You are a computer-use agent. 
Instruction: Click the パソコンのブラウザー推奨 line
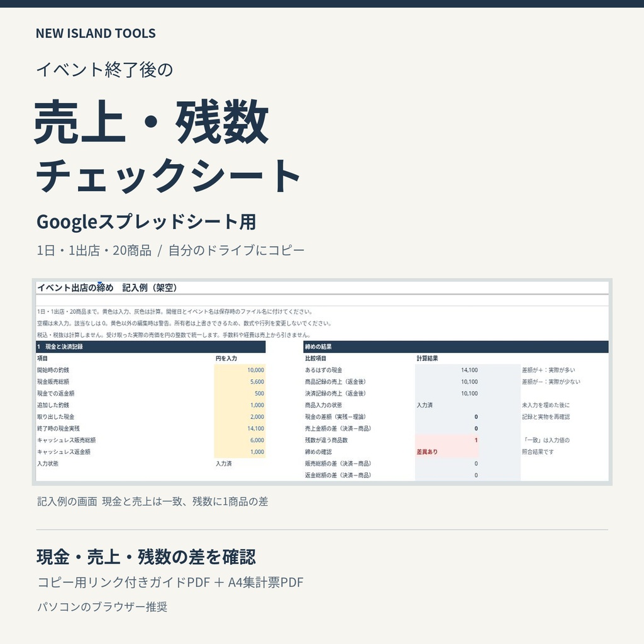tap(103, 607)
